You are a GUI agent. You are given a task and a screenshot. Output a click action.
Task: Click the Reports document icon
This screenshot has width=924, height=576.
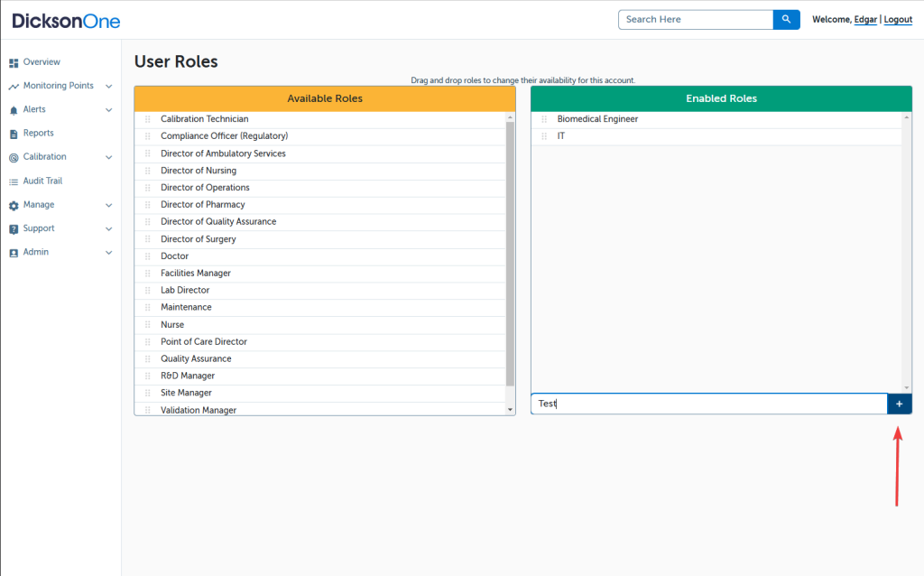pyautogui.click(x=14, y=134)
